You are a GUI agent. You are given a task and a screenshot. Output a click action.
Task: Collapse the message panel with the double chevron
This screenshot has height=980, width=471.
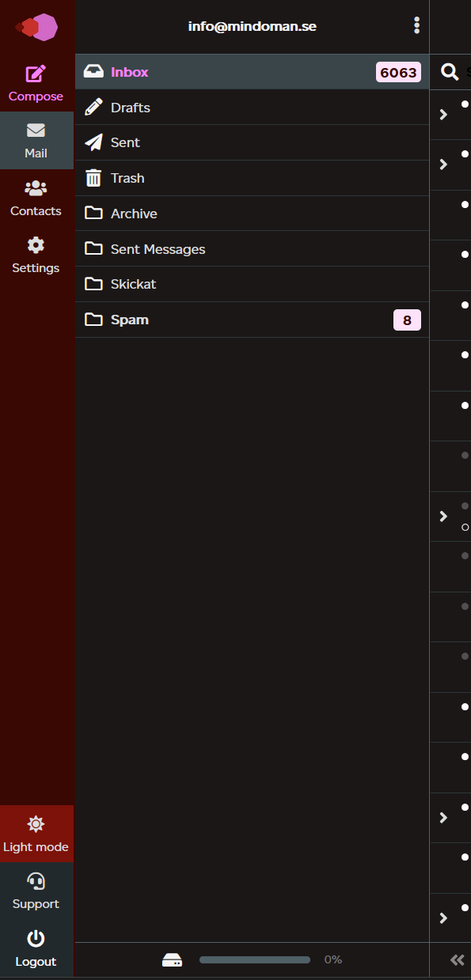457,959
